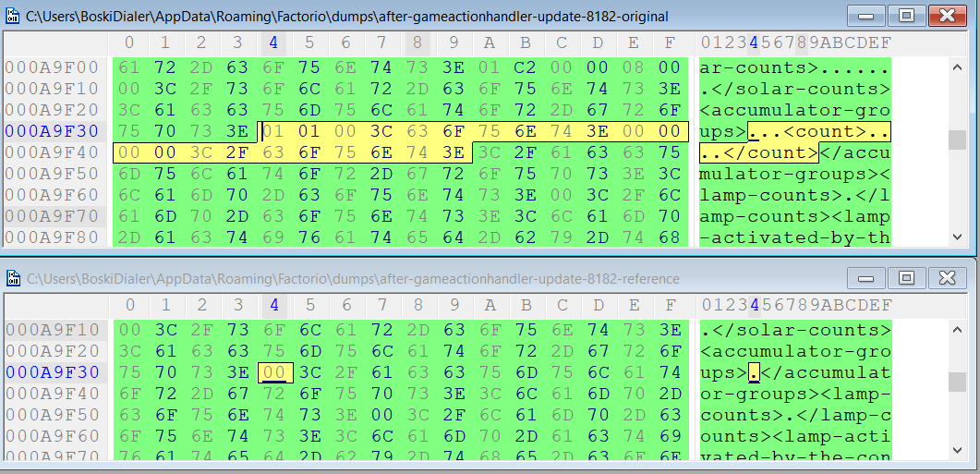The height and width of the screenshot is (474, 980).
Task: Click hex column header F in the reference window
Action: 669,304
